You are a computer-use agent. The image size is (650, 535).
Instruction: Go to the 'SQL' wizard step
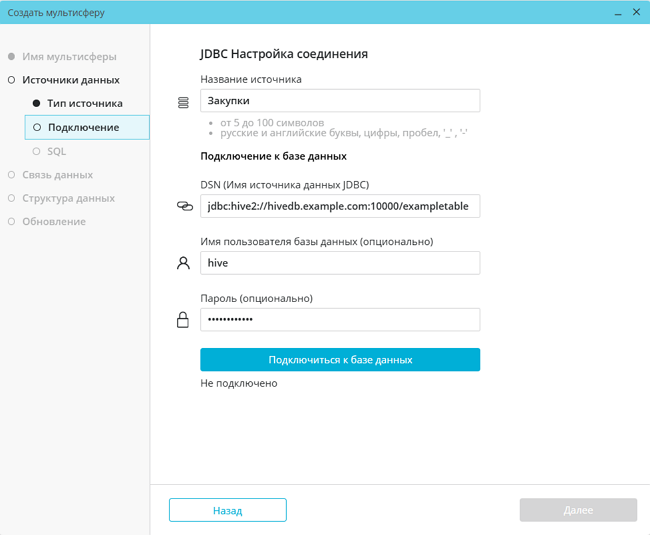click(x=56, y=152)
